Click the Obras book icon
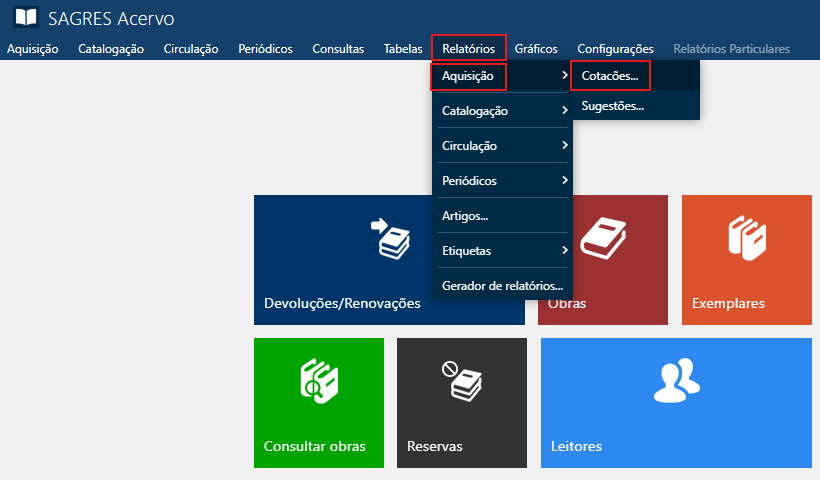Screen dimensions: 820x480 point(604,238)
